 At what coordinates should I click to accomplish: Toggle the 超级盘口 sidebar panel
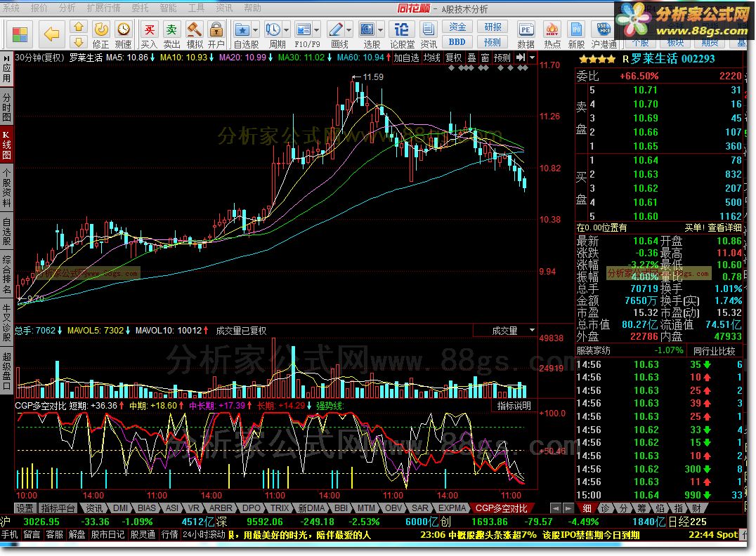(6, 371)
